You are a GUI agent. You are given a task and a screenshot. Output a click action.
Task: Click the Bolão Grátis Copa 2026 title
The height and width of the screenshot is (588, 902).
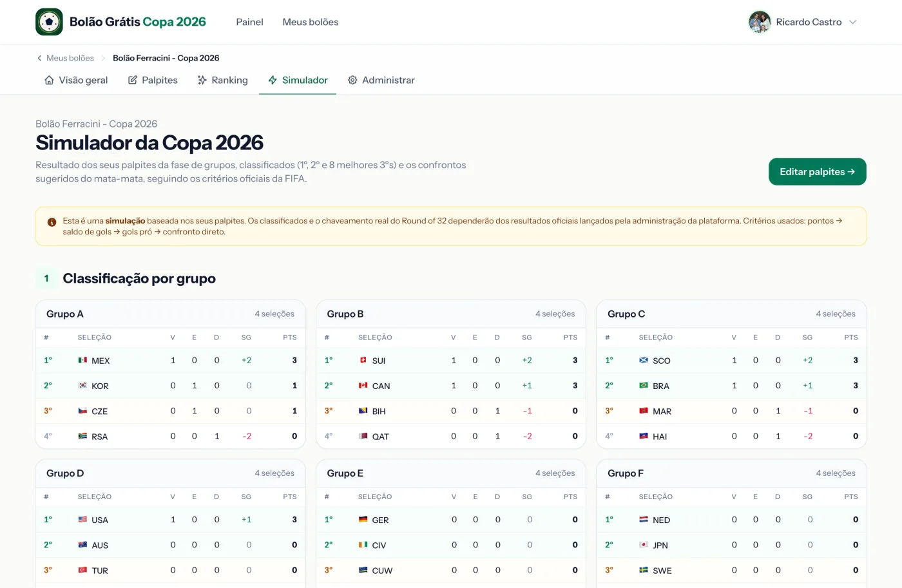pos(138,22)
